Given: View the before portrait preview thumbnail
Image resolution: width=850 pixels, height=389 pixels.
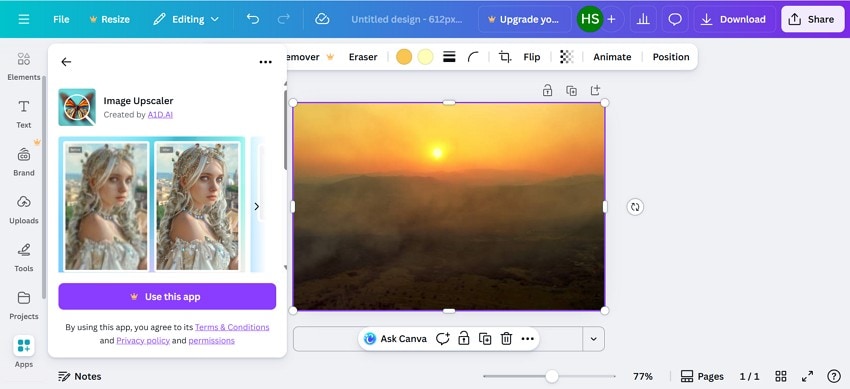Looking at the screenshot, I should [106, 206].
